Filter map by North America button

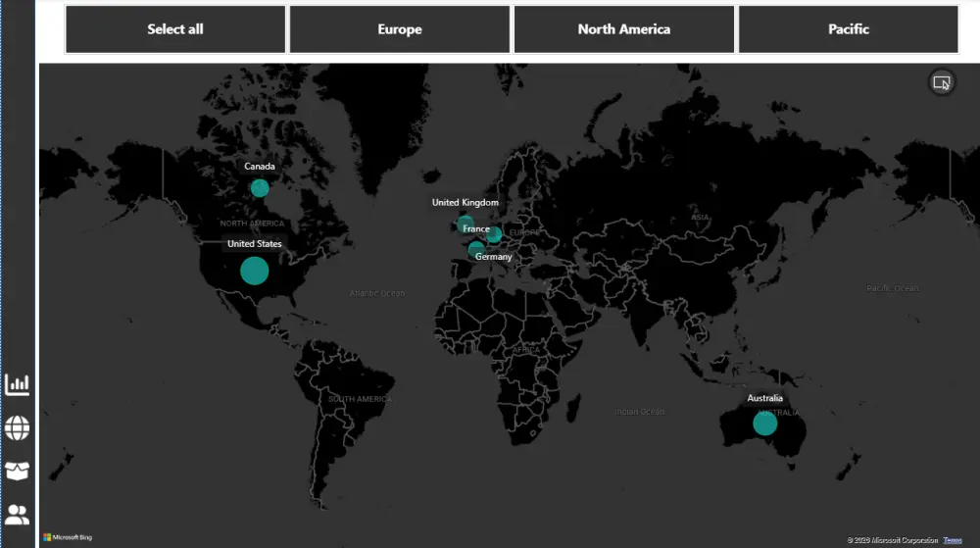tap(623, 29)
